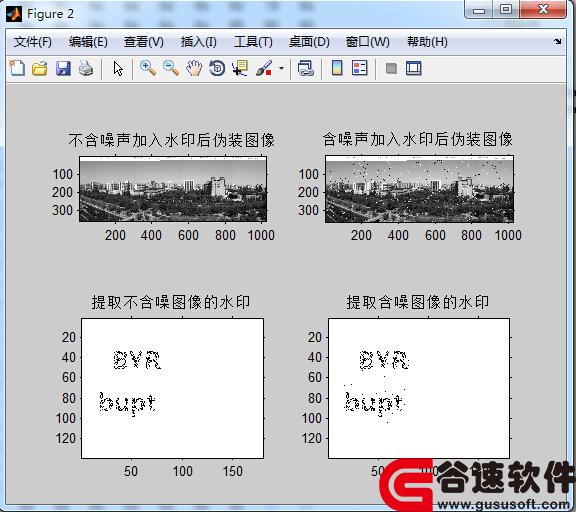Screen dimensions: 576x512
Task: Insert a colorbar via toolbar icon
Action: click(337, 68)
